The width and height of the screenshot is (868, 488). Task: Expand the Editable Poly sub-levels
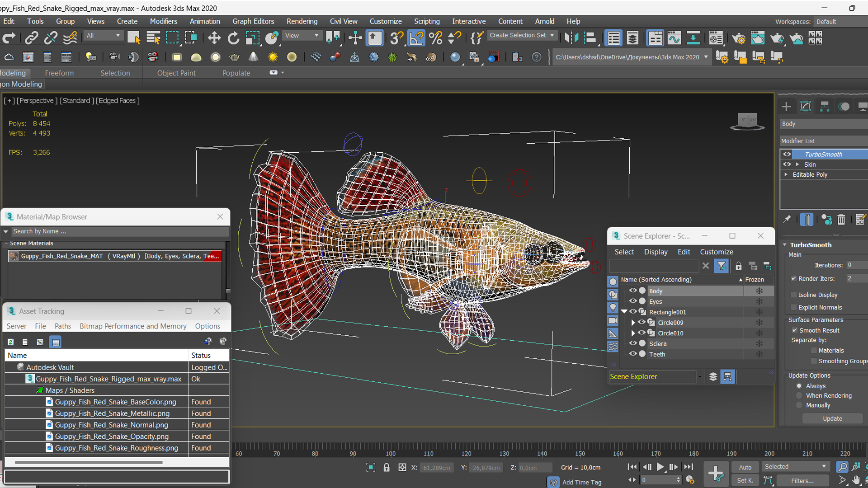coord(786,174)
